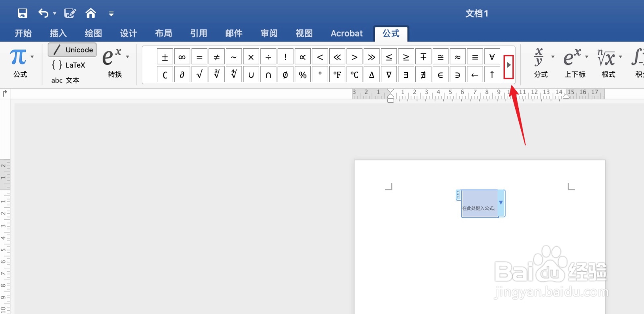
Task: Toggle abc 文本 text mode
Action: coord(65,80)
